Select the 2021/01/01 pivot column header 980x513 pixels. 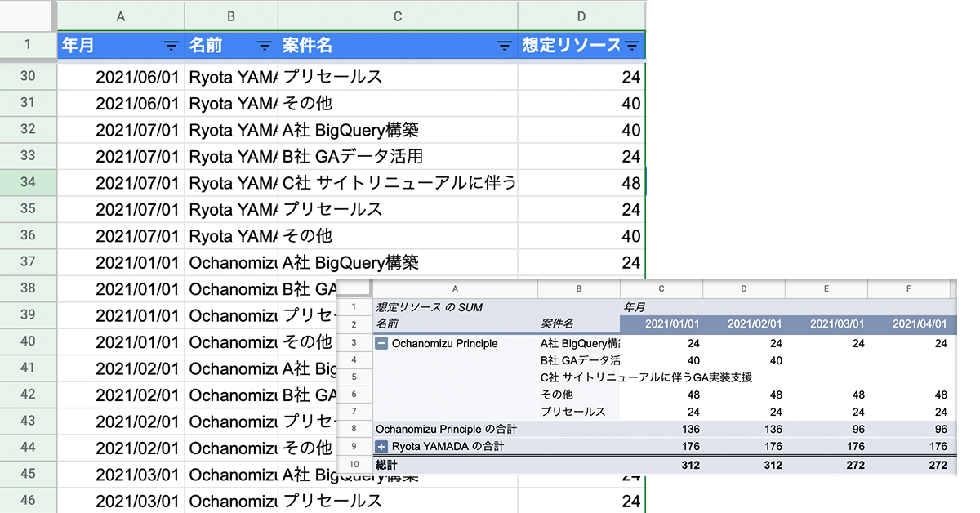click(x=661, y=324)
